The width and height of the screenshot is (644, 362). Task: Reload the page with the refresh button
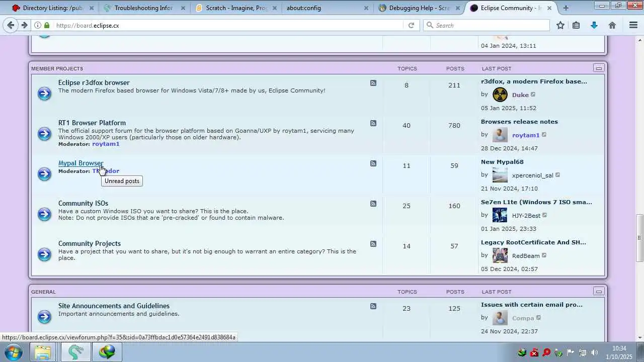[x=411, y=25]
